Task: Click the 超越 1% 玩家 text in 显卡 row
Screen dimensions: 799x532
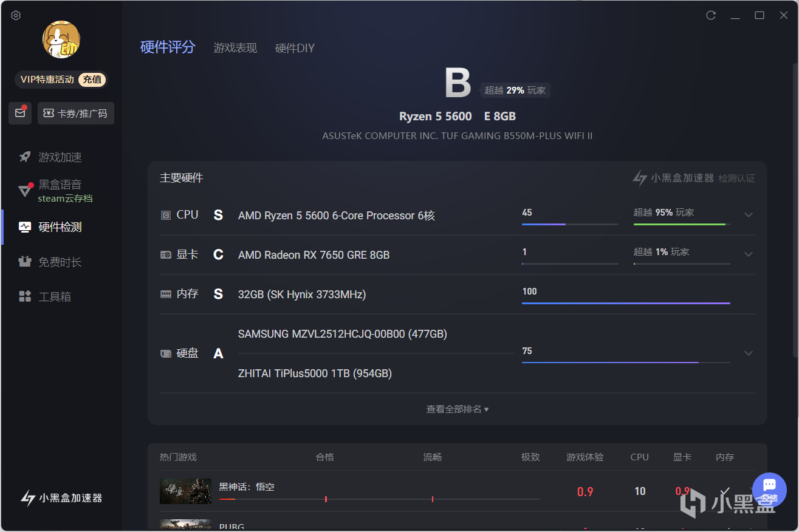Action: pos(661,252)
